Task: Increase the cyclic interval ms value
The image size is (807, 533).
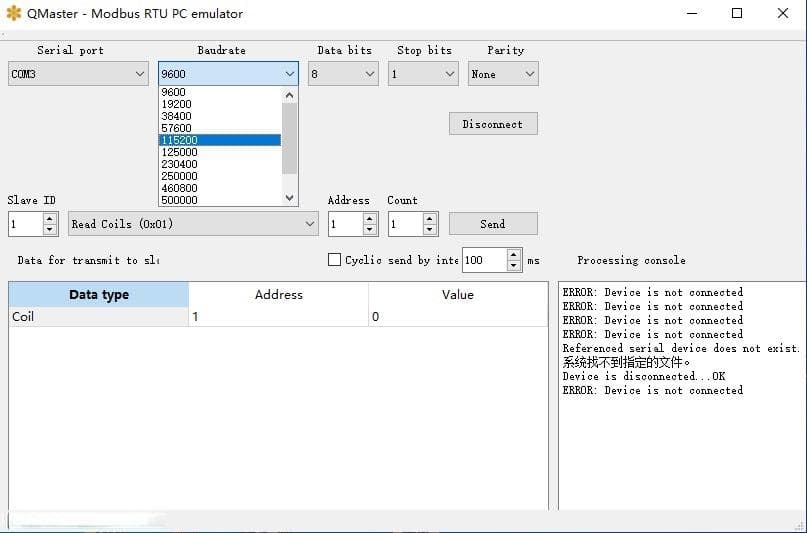Action: (x=514, y=254)
